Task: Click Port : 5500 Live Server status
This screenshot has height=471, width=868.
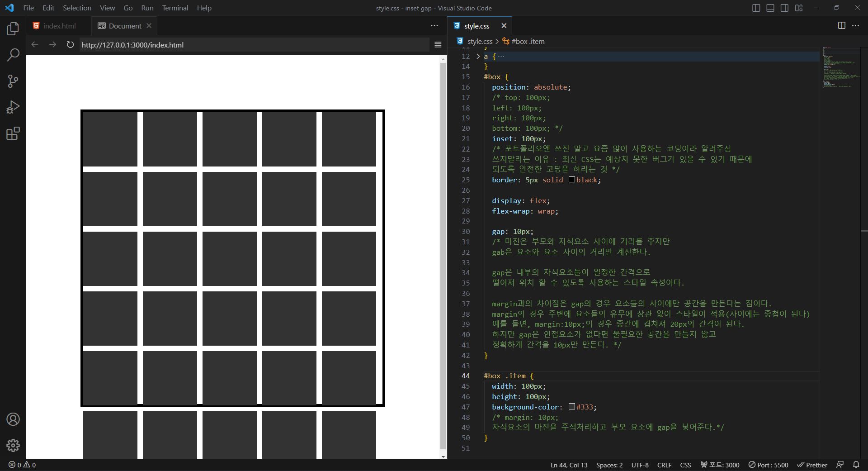Action: 768,465
